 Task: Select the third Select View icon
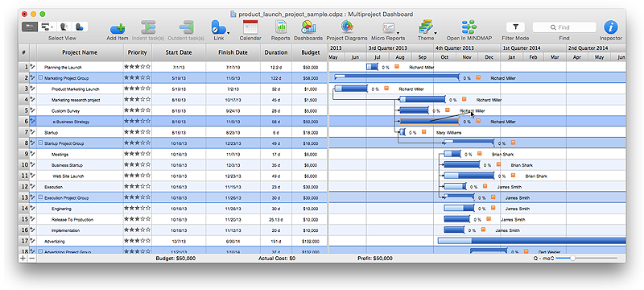(64, 27)
